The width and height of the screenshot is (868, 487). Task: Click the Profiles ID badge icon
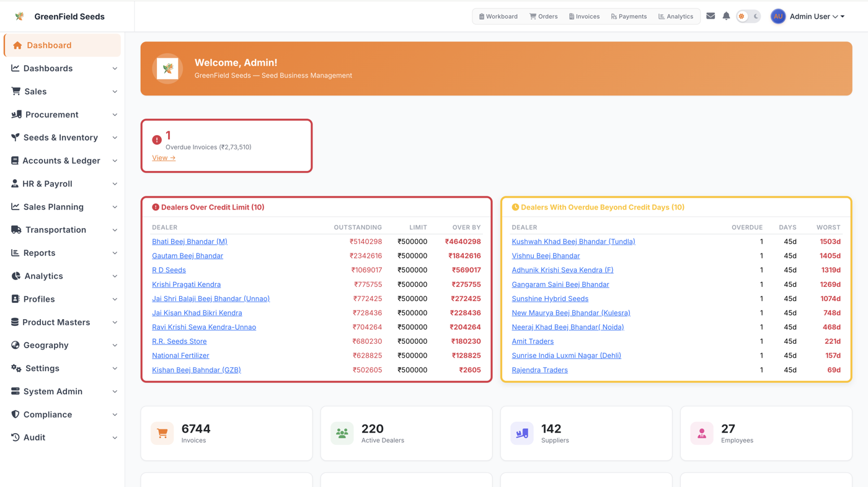(15, 299)
